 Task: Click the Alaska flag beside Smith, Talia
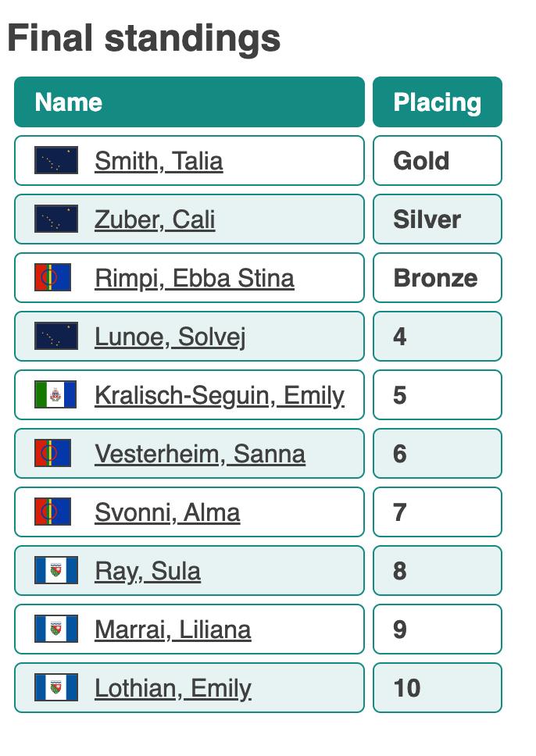coord(56,161)
